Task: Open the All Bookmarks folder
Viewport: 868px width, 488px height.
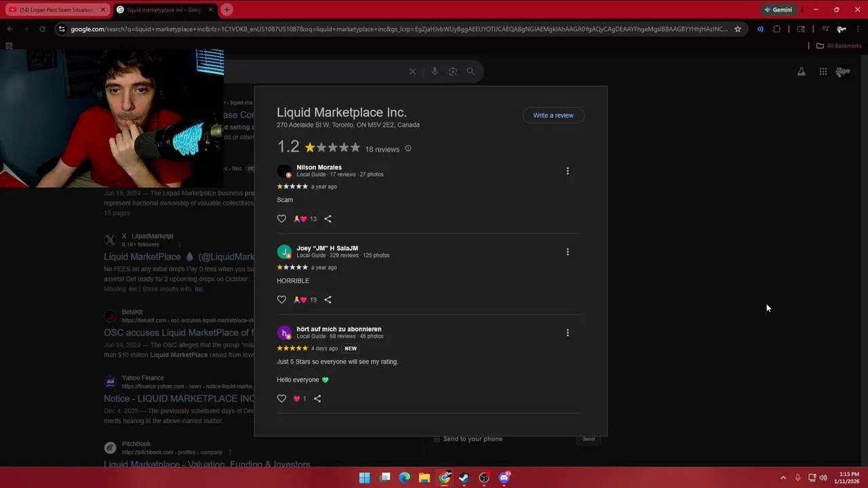Action: [x=839, y=45]
